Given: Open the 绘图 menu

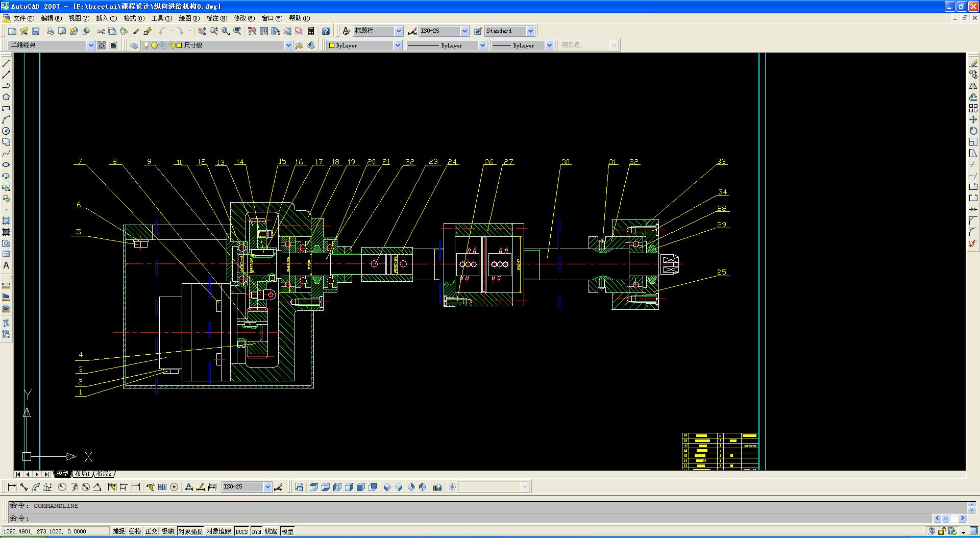Looking at the screenshot, I should 188,18.
